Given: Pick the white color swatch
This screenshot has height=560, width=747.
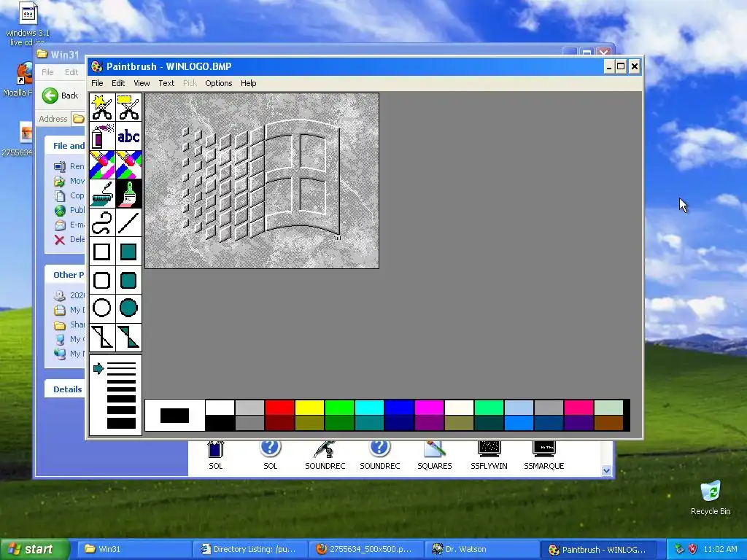Looking at the screenshot, I should pos(220,408).
